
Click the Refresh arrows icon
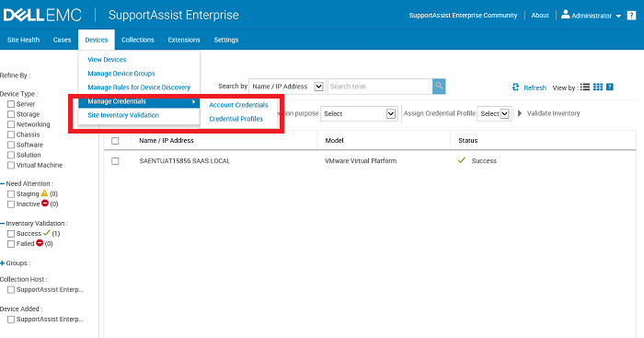tap(515, 87)
